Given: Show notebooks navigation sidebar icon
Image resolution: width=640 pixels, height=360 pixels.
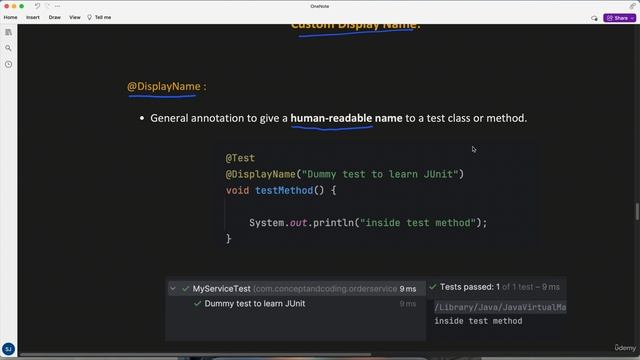Looking at the screenshot, I should [9, 32].
